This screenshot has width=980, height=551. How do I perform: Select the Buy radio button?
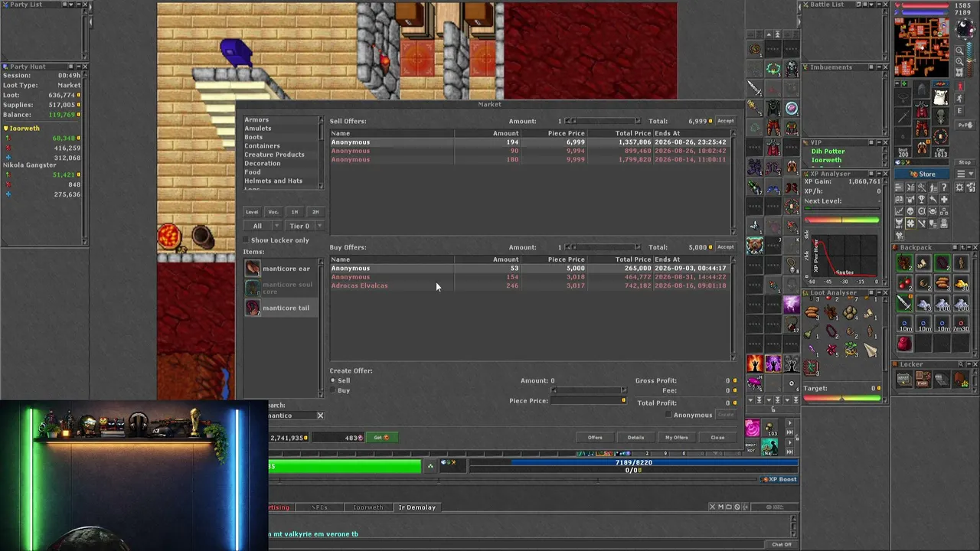(x=333, y=390)
